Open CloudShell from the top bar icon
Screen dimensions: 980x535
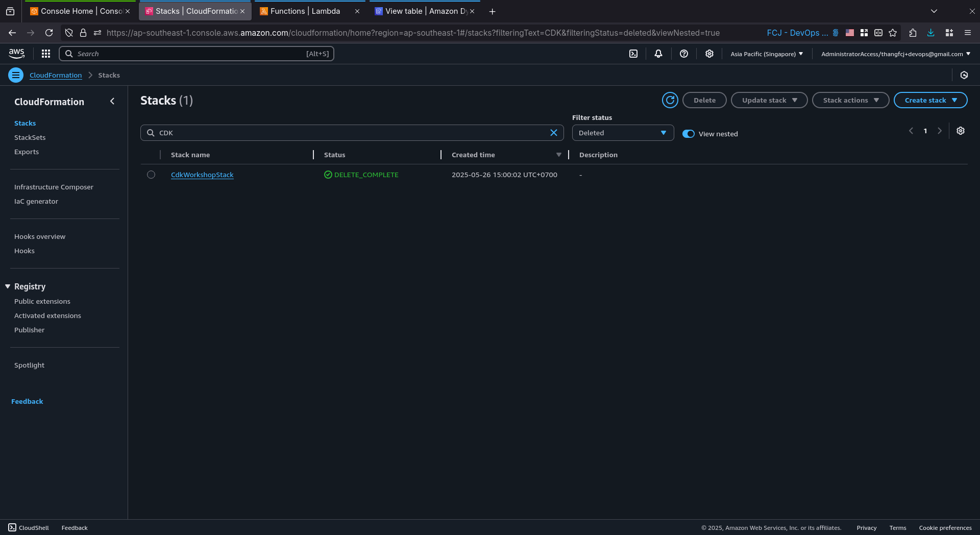633,54
